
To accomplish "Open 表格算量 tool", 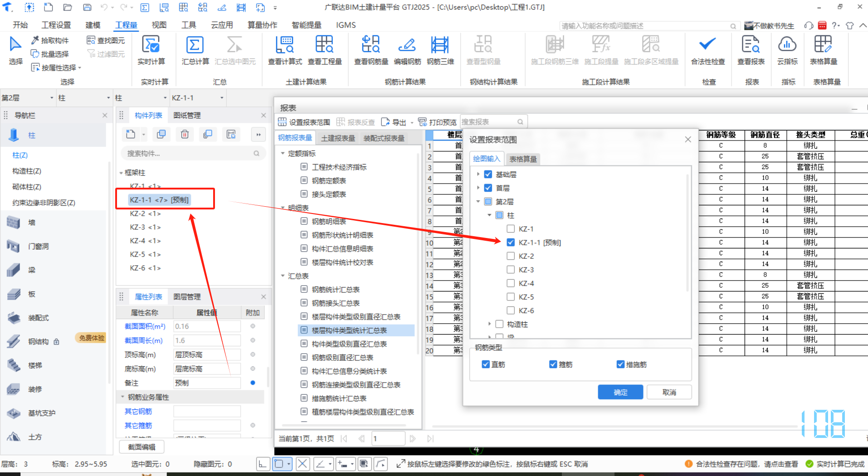I will click(x=824, y=50).
